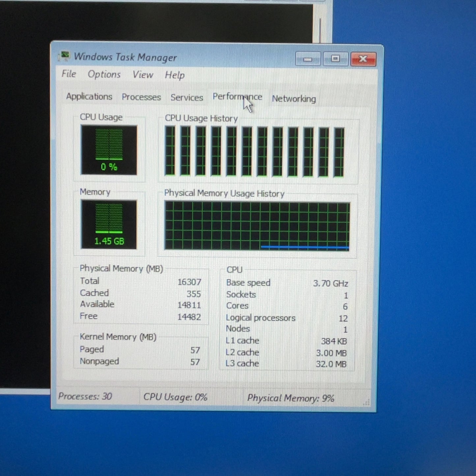Click the Paged kernel memory value 57
476x476 pixels.
tap(195, 350)
